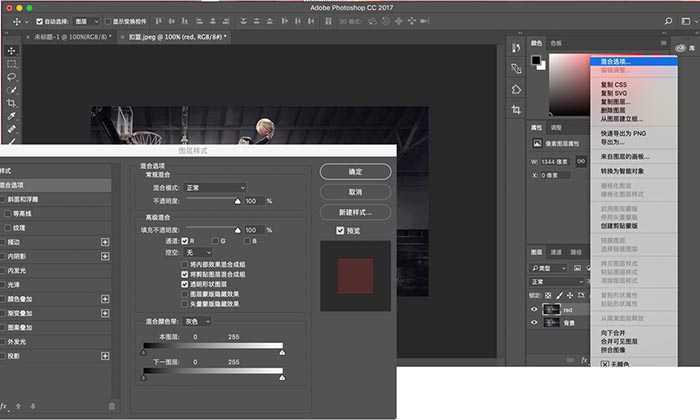Select the Rectangular Marquee tool
Image resolution: width=700 pixels, height=420 pixels.
coord(12,63)
